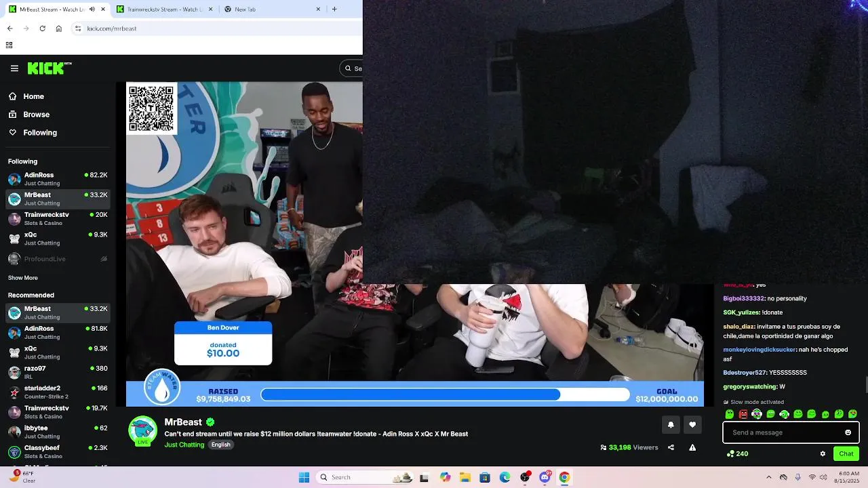Viewport: 868px width, 488px height.
Task: Reload the current page
Action: coord(42,28)
